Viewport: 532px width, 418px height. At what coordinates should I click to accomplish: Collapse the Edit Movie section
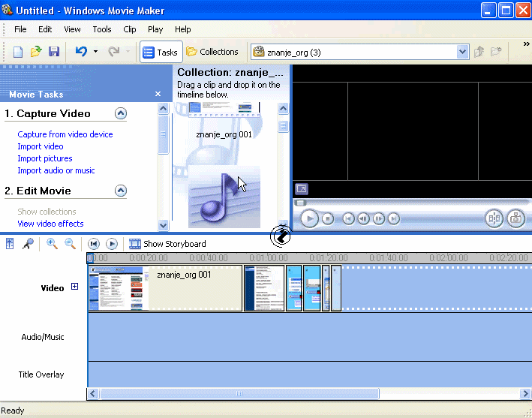click(x=121, y=191)
